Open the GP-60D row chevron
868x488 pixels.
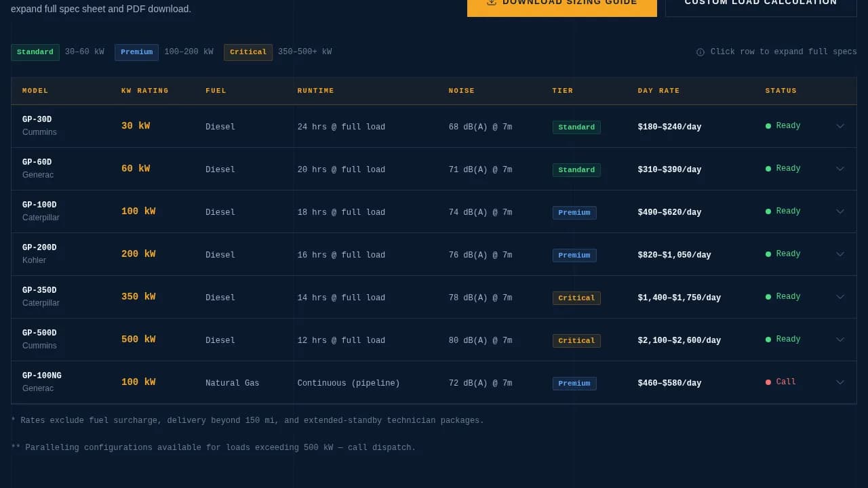[x=840, y=169]
